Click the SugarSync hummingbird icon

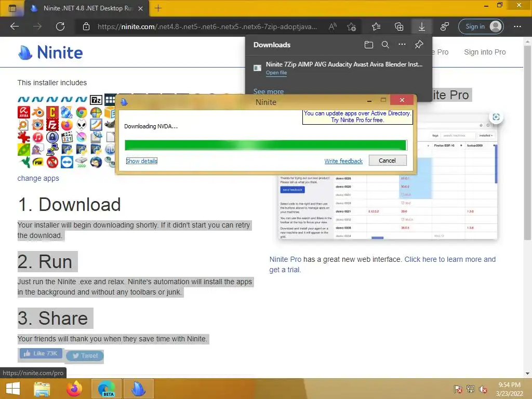pyautogui.click(x=24, y=162)
